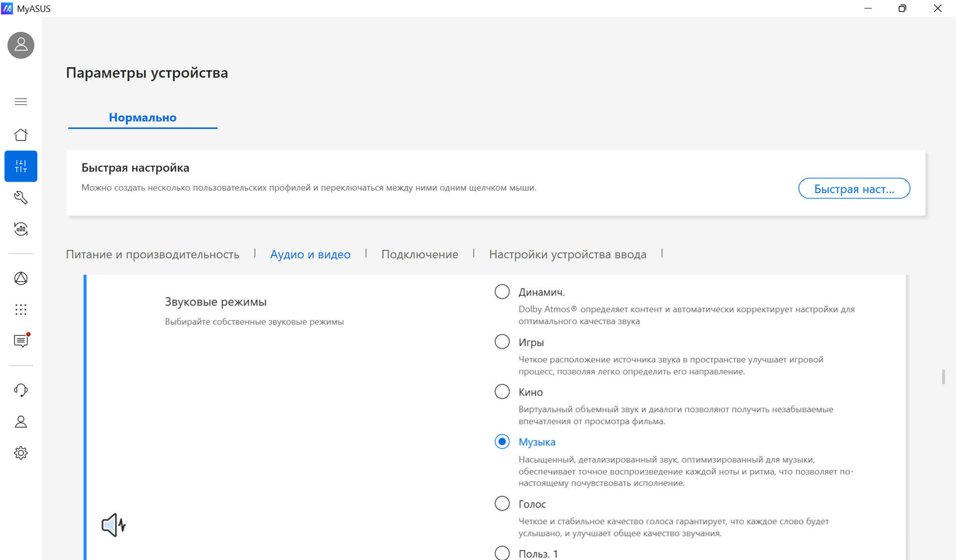Open messages icon with red notification dot
This screenshot has height=560, width=956.
tap(21, 341)
